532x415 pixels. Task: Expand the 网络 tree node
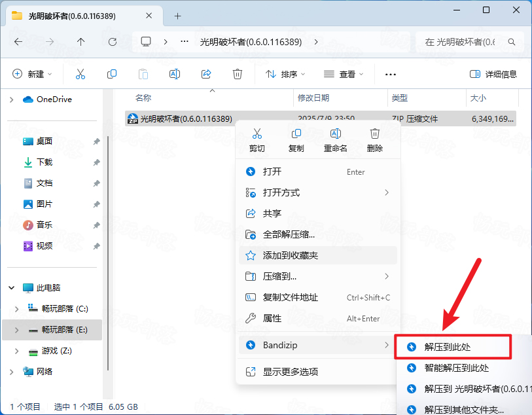(12, 372)
